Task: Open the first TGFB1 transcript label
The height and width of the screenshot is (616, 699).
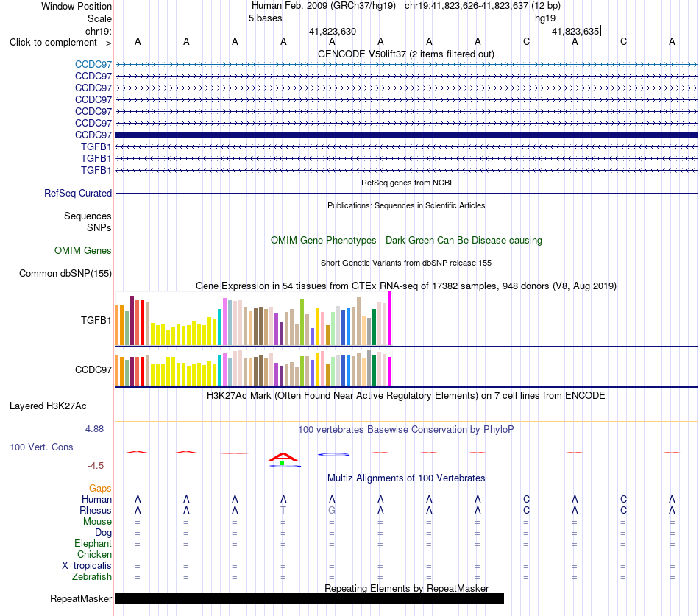Action: [96, 146]
